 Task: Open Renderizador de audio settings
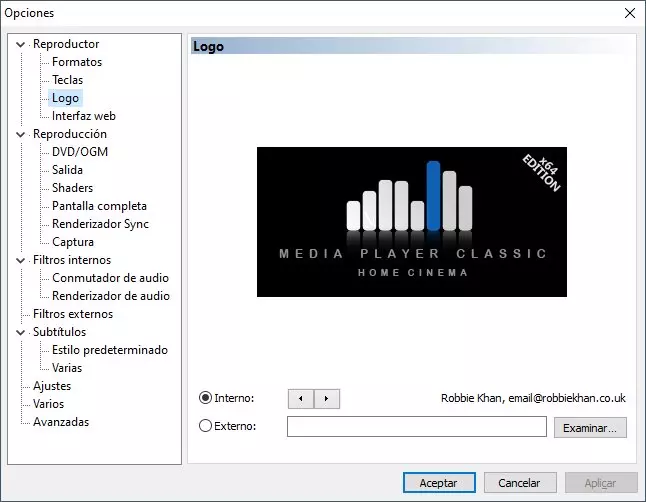[x=111, y=296]
